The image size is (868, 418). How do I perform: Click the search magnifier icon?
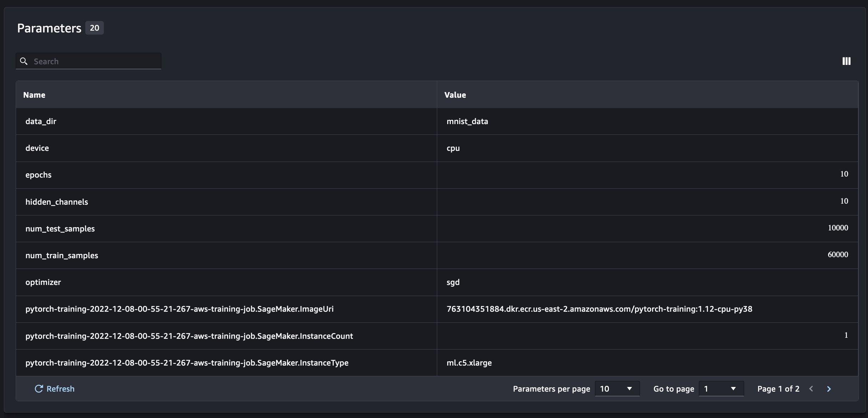[24, 61]
